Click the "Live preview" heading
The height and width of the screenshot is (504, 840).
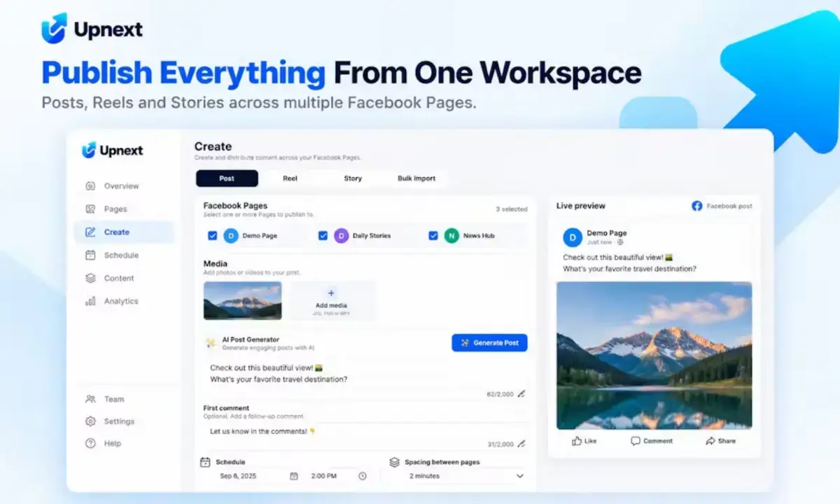[581, 206]
